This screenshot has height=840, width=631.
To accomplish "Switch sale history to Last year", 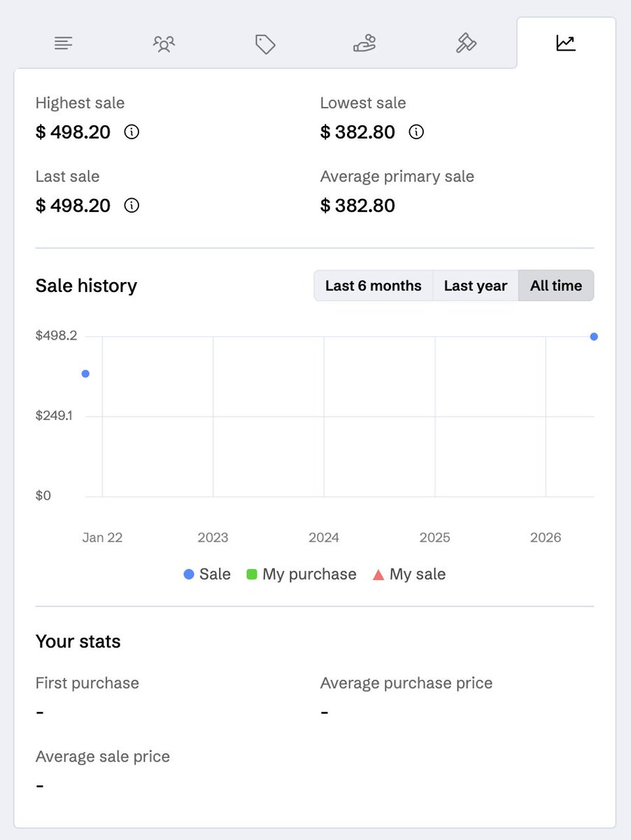I will (x=476, y=286).
